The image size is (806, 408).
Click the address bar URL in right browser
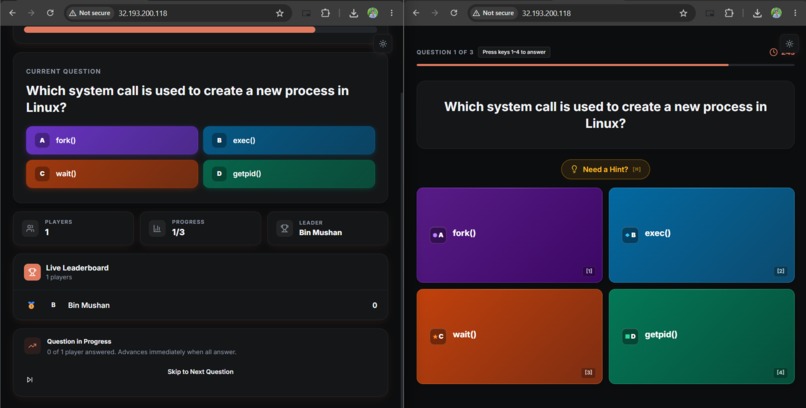(546, 13)
